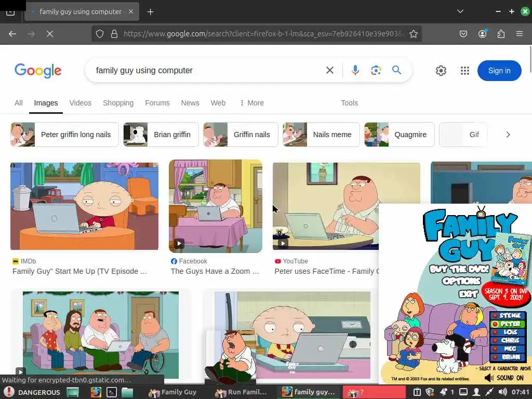Select STEWIE character option
532x399 pixels.
(x=508, y=315)
